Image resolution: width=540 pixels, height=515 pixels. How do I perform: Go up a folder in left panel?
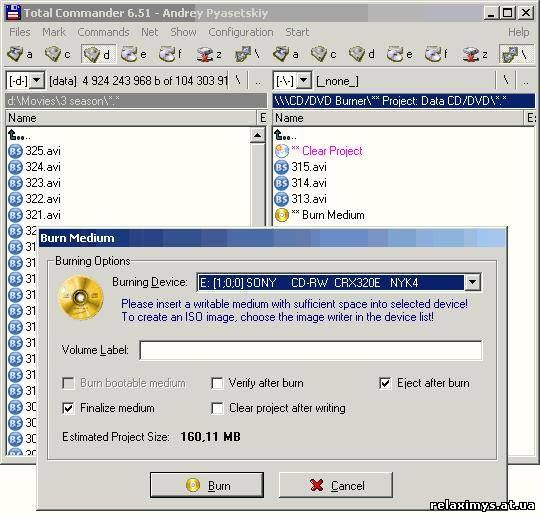(19, 135)
